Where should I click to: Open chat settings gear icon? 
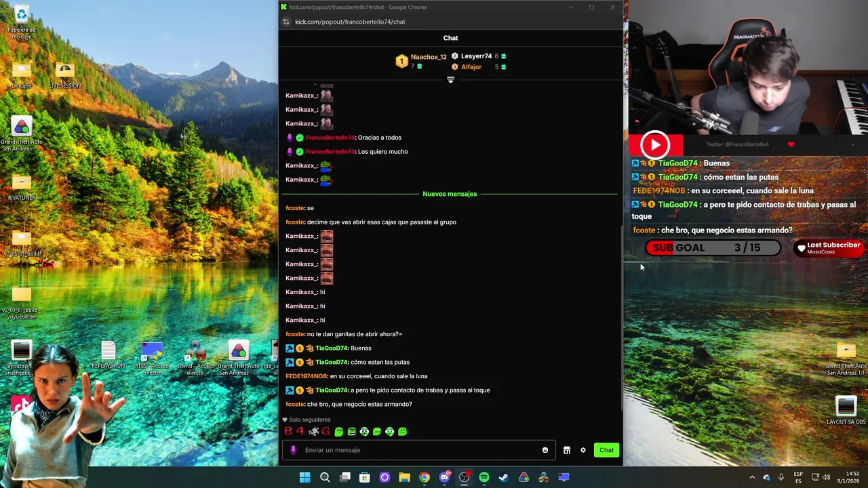583,450
